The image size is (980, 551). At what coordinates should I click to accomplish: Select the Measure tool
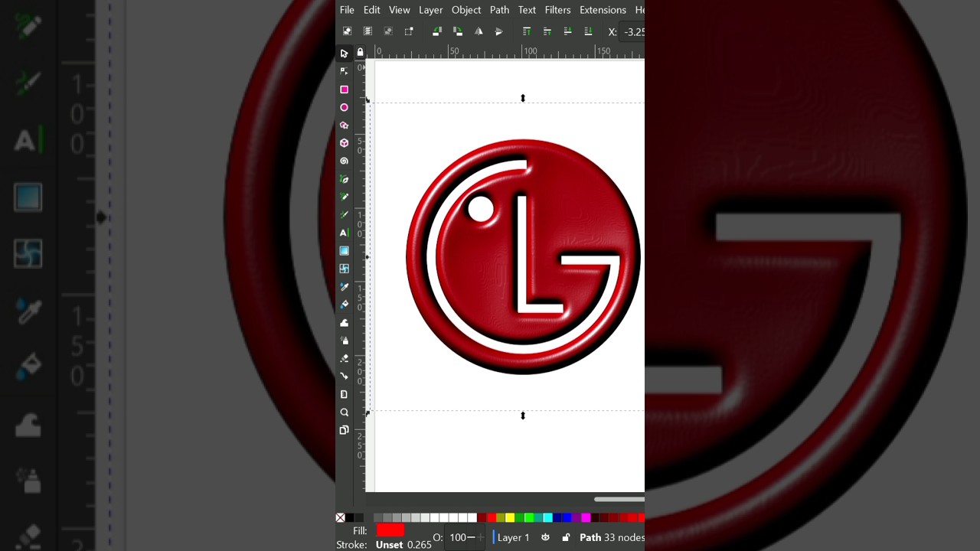[344, 394]
